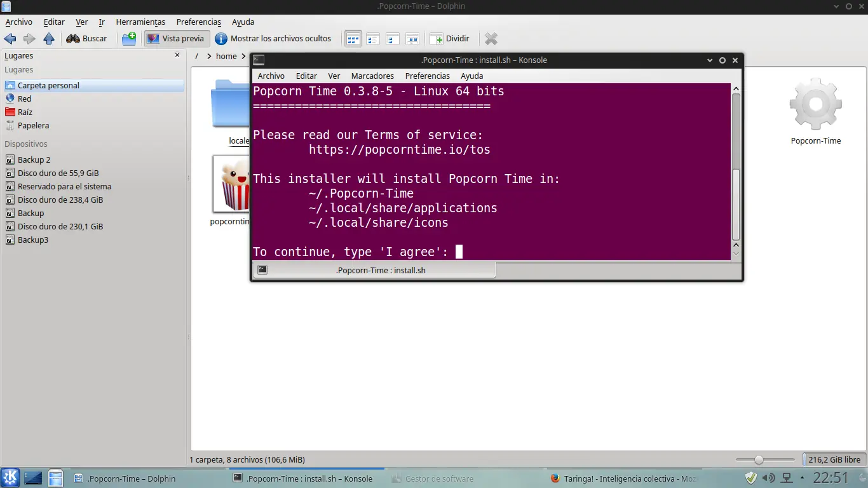Open Konsole window menu icon in titlebar
The width and height of the screenshot is (868, 488).
pyautogui.click(x=259, y=60)
